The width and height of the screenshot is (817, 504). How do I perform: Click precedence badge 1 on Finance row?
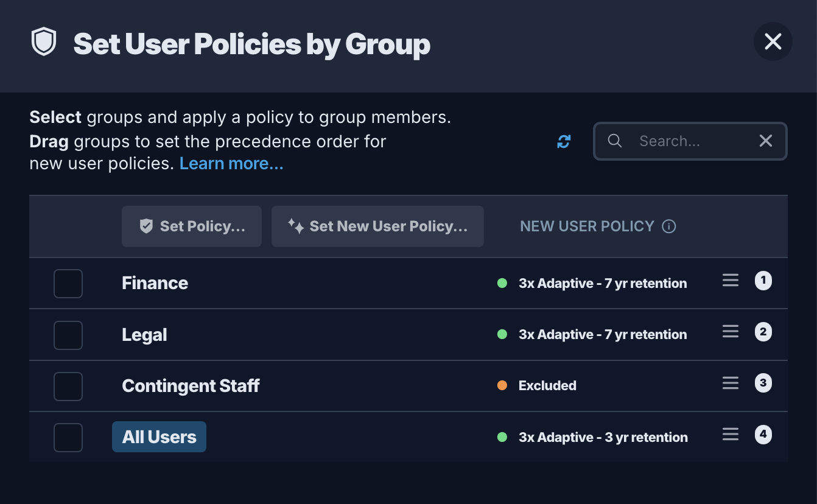pyautogui.click(x=763, y=281)
